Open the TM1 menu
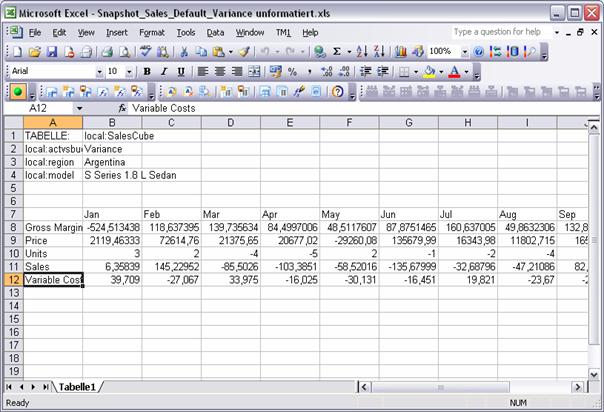The image size is (604, 412). click(282, 32)
